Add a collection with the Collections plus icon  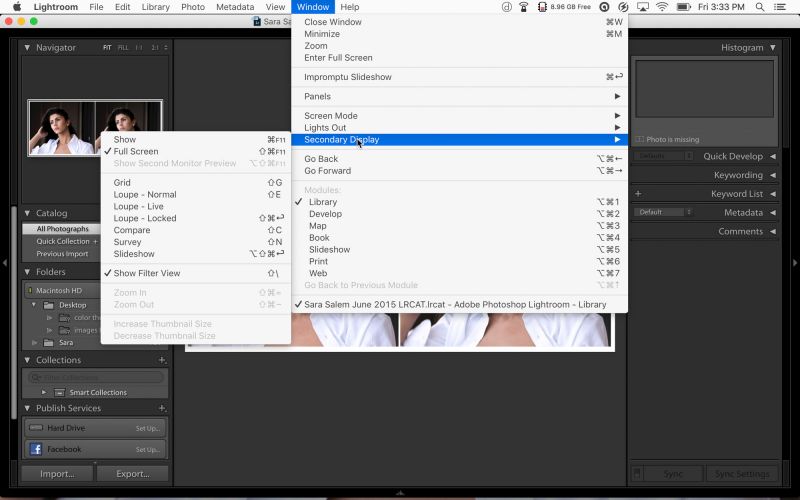click(x=162, y=360)
